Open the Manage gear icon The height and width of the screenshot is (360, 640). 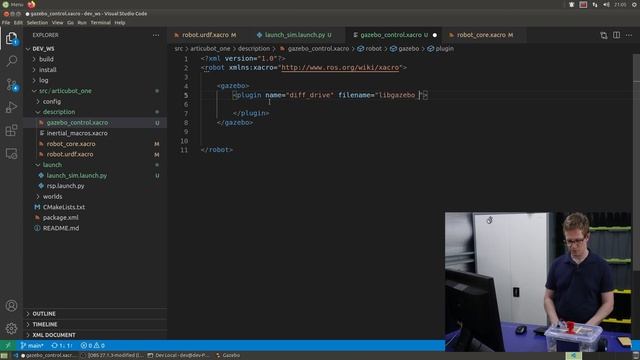(x=11, y=328)
